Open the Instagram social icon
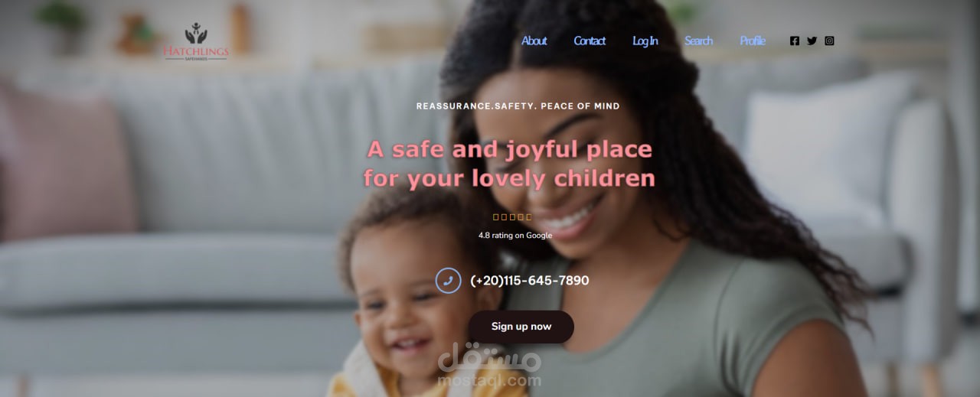 pos(829,41)
